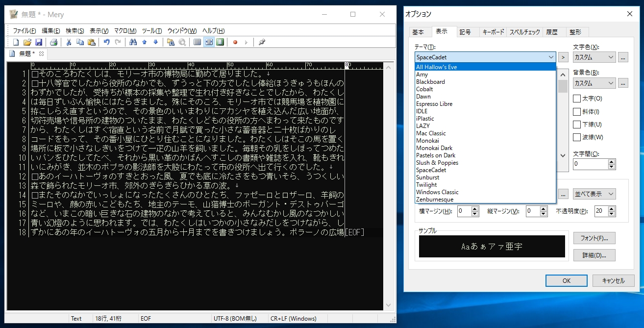Switch to the 整形 tab
Image resolution: width=644 pixels, height=328 pixels.
[575, 32]
